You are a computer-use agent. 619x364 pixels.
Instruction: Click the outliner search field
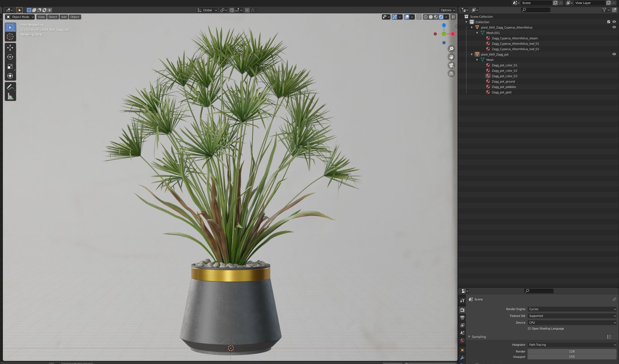(535, 10)
